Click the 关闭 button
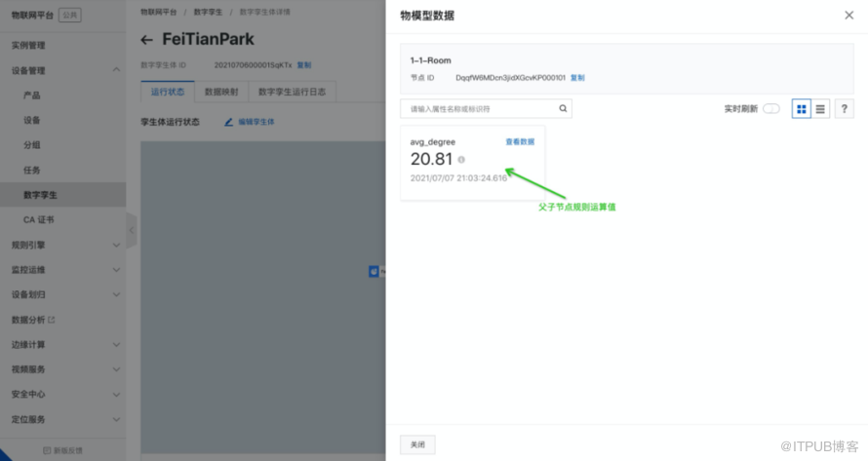Viewport: 868px width, 461px height. pos(417,444)
